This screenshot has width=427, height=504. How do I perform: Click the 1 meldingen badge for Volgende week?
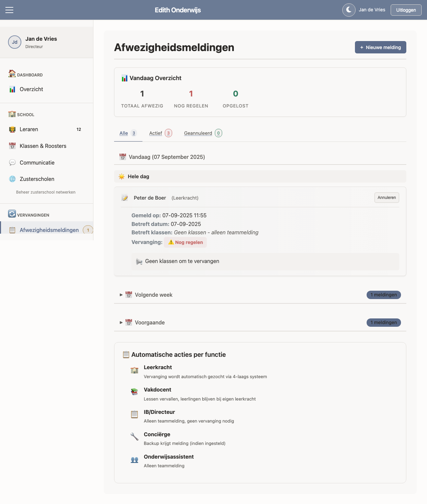click(384, 295)
